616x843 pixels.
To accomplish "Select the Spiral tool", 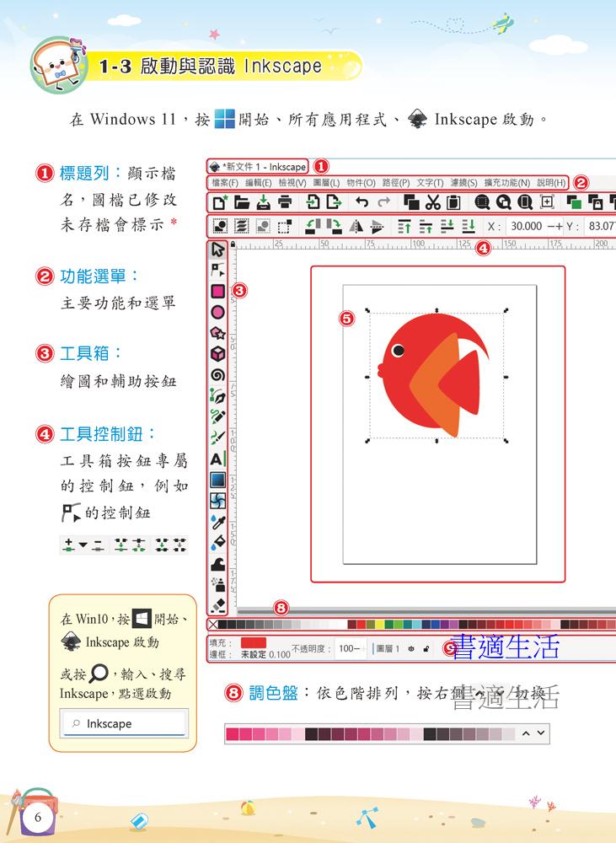I will pos(217,375).
